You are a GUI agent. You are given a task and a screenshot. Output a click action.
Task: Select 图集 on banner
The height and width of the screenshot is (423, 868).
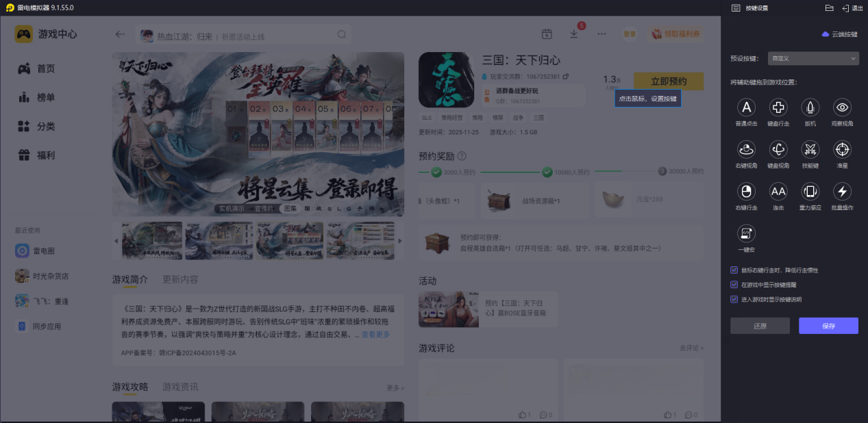tap(290, 208)
